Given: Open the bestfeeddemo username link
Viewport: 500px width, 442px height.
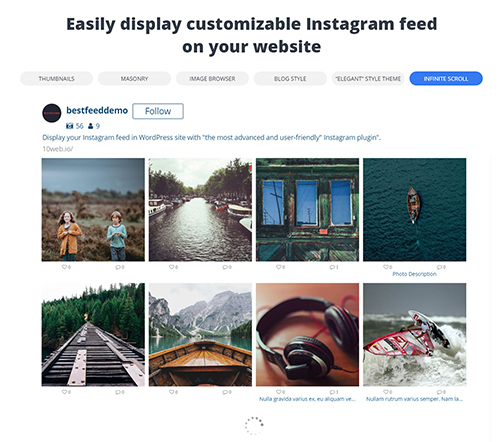Looking at the screenshot, I should pyautogui.click(x=97, y=110).
